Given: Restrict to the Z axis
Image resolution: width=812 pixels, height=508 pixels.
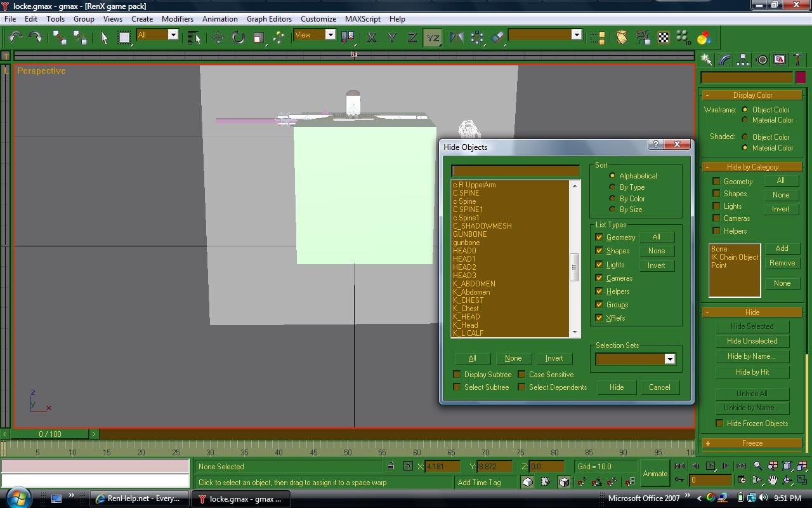Looking at the screenshot, I should coord(412,37).
